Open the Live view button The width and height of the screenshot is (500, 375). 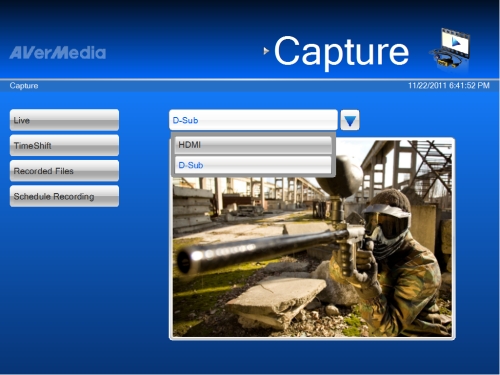click(64, 120)
